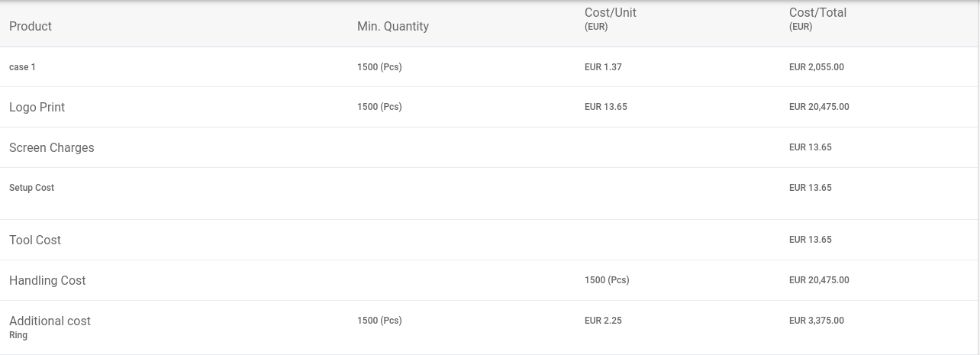Click the Cost/Total (EUR) column header
The width and height of the screenshot is (980, 355).
coord(817,19)
